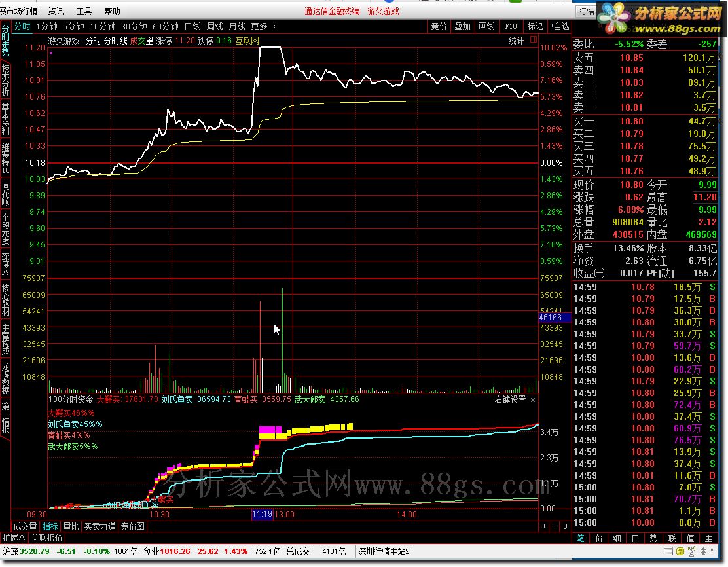This screenshot has height=567, width=728.
Task: Switch to the 5分钟 period tab
Action: click(73, 26)
